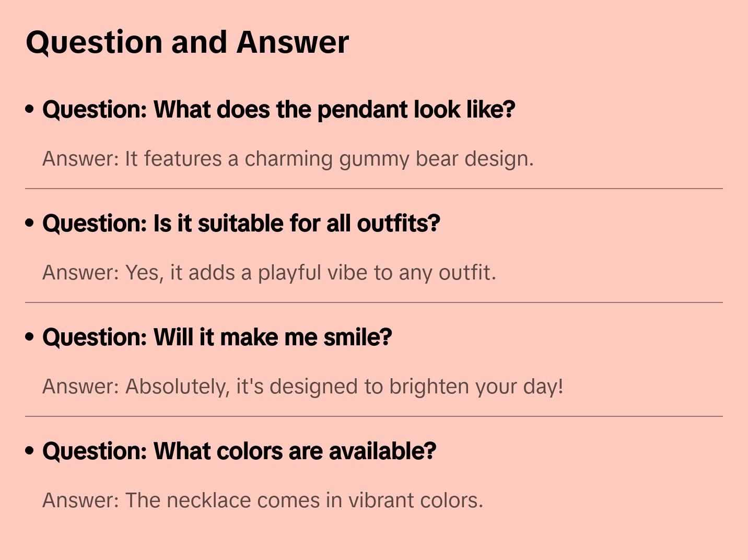Click the "Question and Answer" heading
748x560 pixels.
(187, 42)
